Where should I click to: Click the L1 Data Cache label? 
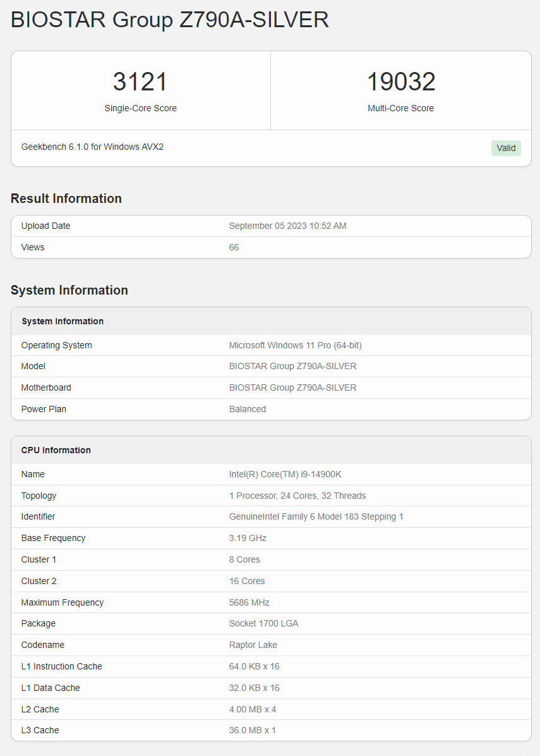coord(51,688)
